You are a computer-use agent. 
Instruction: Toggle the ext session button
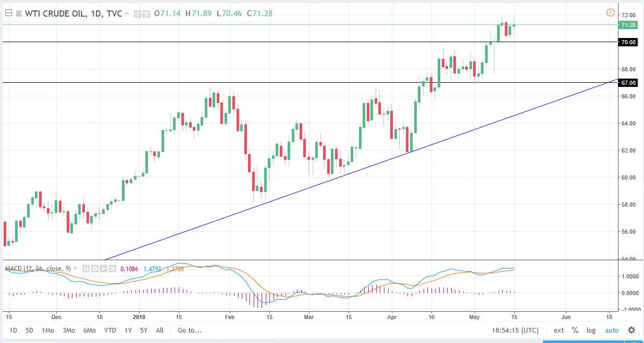[558, 330]
